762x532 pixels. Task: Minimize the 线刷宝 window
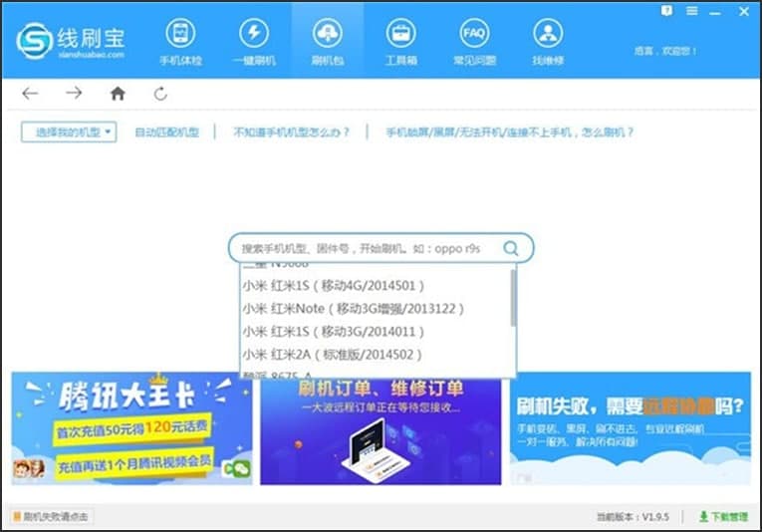tap(715, 13)
